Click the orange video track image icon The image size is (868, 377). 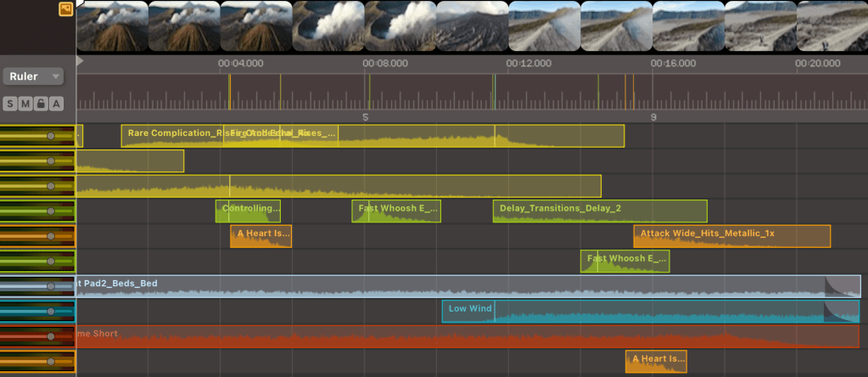(x=65, y=8)
